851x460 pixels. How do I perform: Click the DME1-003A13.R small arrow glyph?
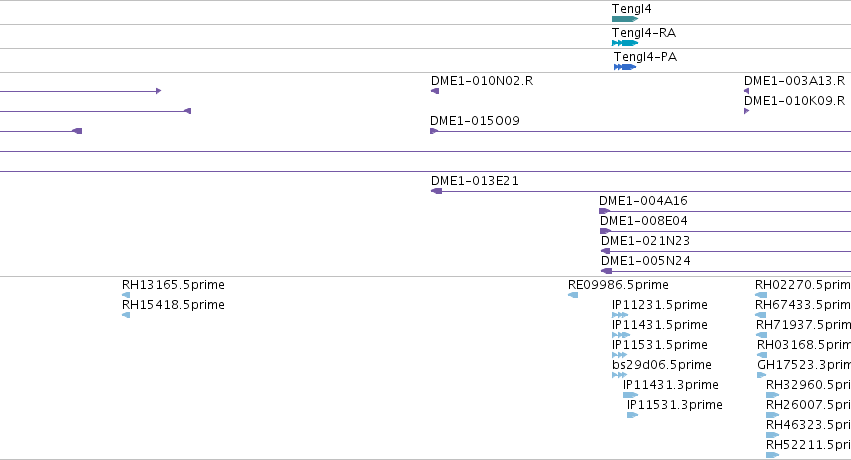tap(746, 91)
